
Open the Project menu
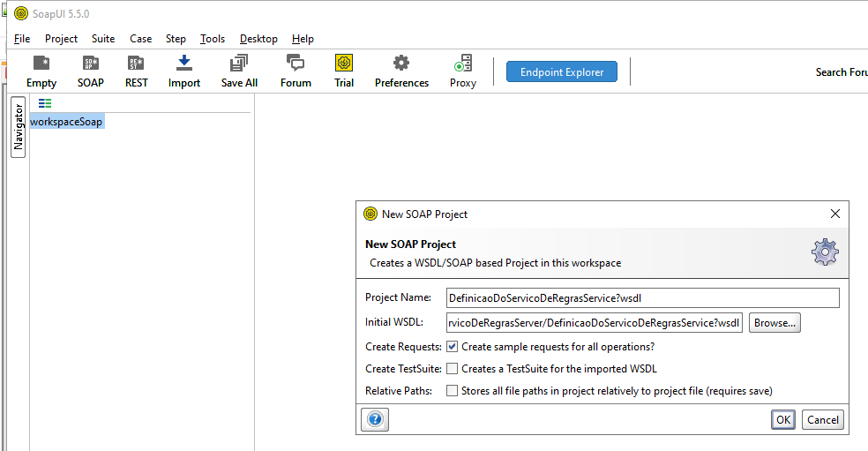[61, 39]
